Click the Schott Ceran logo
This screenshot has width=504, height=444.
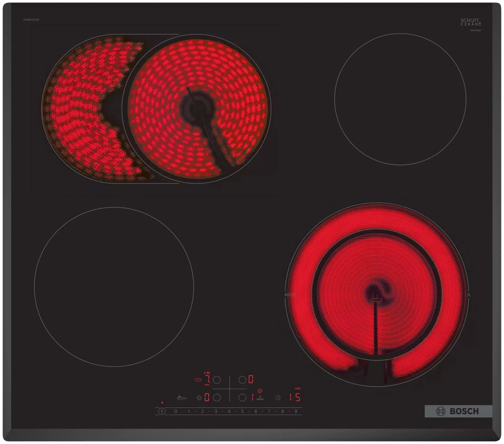[470, 22]
